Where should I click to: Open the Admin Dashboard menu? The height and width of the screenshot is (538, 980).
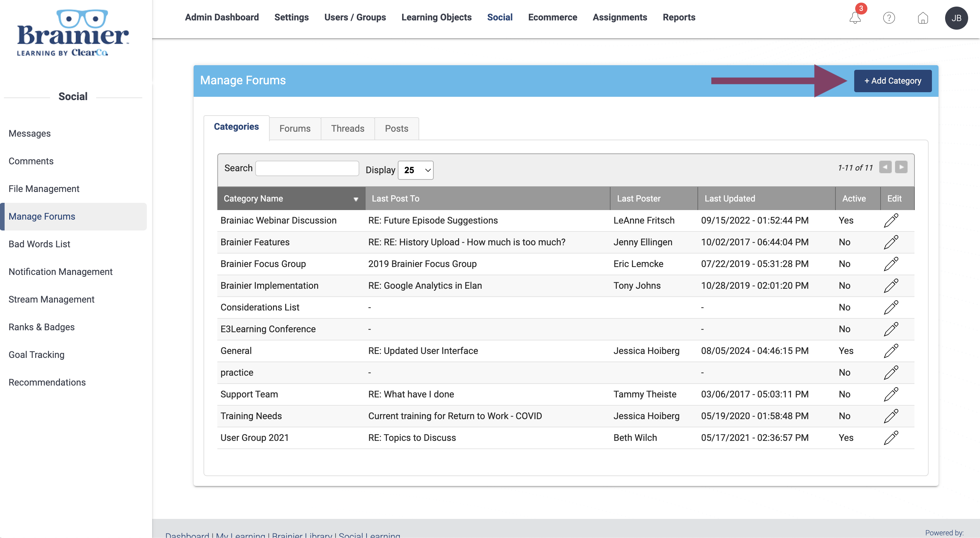point(222,17)
